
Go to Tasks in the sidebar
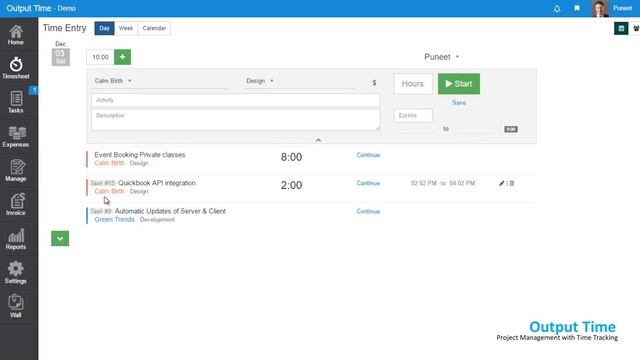coord(16,102)
